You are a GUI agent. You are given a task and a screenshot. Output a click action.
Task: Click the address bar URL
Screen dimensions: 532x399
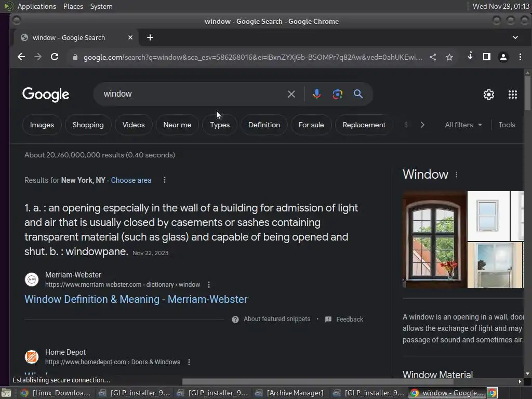click(x=253, y=57)
